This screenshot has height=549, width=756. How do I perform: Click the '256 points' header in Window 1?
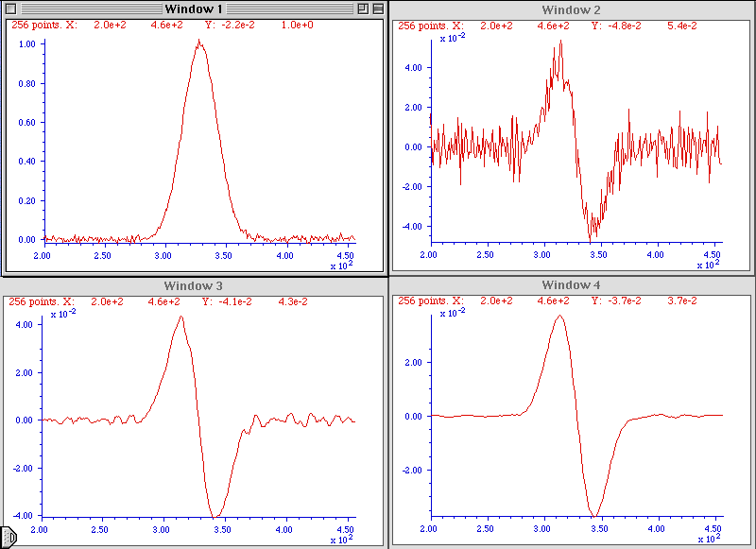point(37,26)
